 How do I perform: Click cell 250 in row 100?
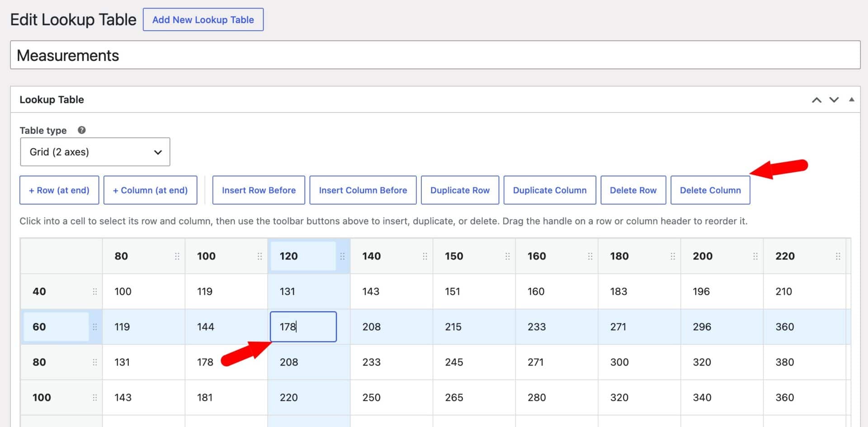[392, 398]
